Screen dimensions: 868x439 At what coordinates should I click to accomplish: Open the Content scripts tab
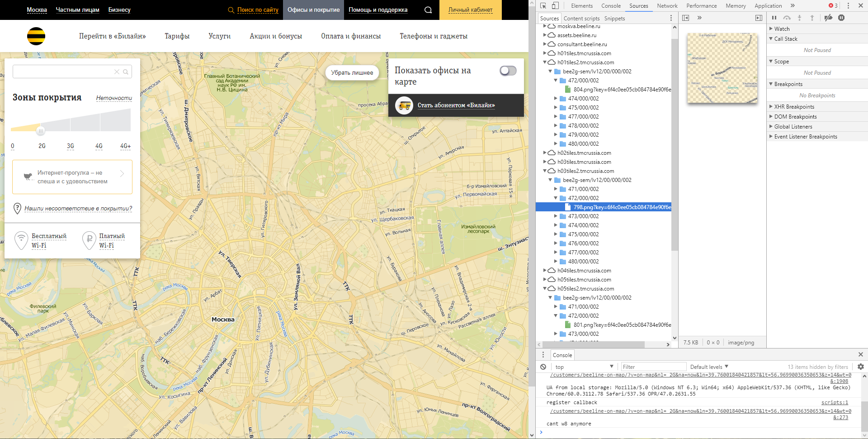point(581,19)
